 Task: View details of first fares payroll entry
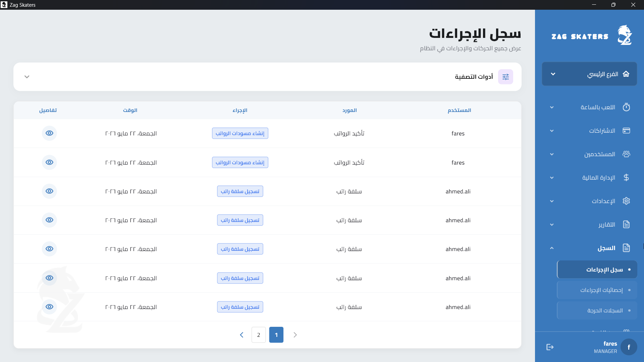click(x=49, y=133)
